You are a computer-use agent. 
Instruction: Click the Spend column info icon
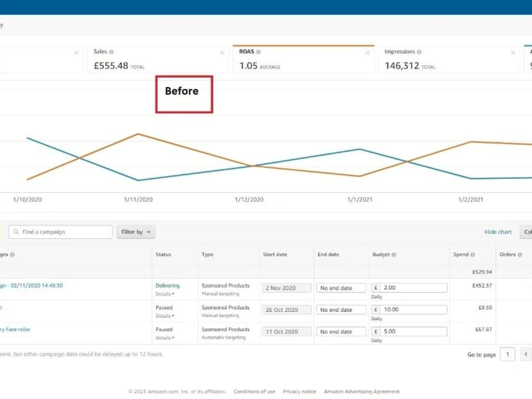pyautogui.click(x=472, y=255)
